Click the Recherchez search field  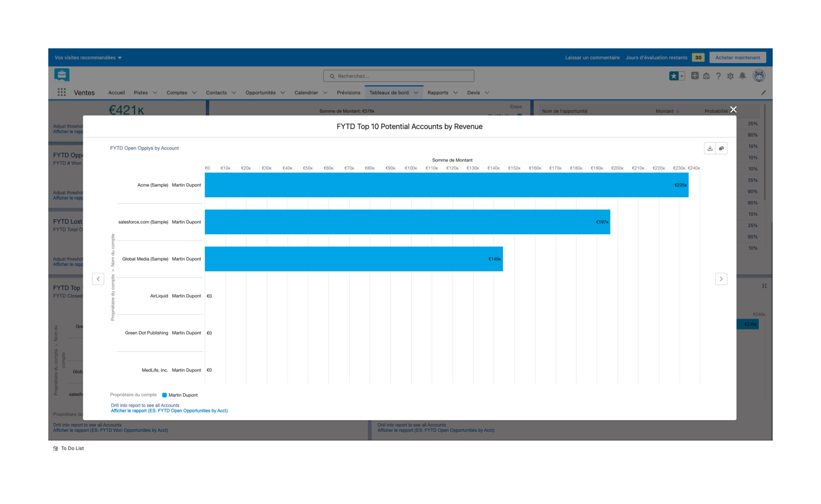(398, 76)
